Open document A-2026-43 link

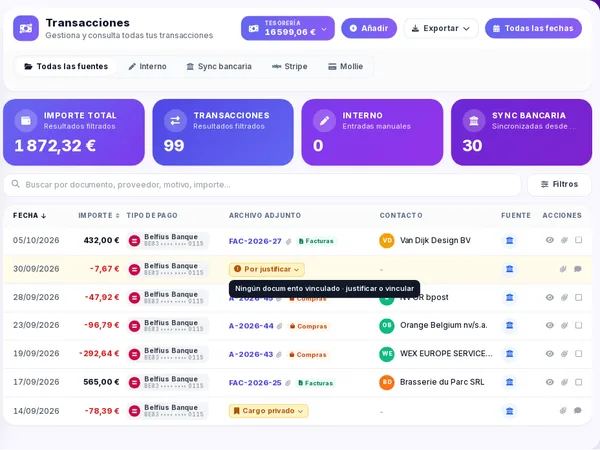point(251,354)
